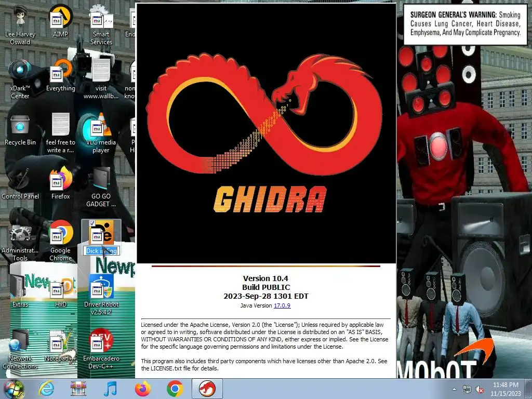
Task: Launch Google Chrome from the taskbar
Action: pos(175,389)
